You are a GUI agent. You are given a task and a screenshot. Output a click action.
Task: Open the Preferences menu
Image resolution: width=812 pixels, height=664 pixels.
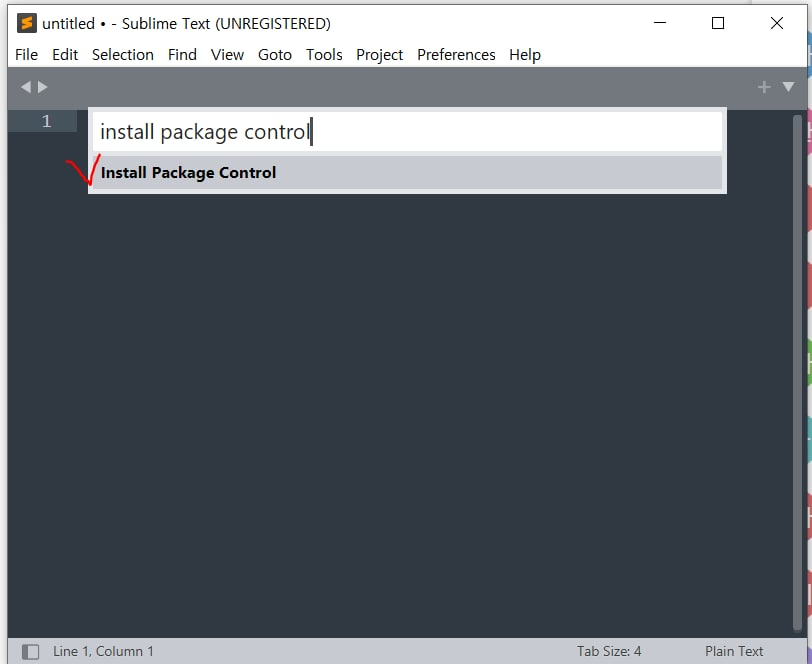pos(456,55)
